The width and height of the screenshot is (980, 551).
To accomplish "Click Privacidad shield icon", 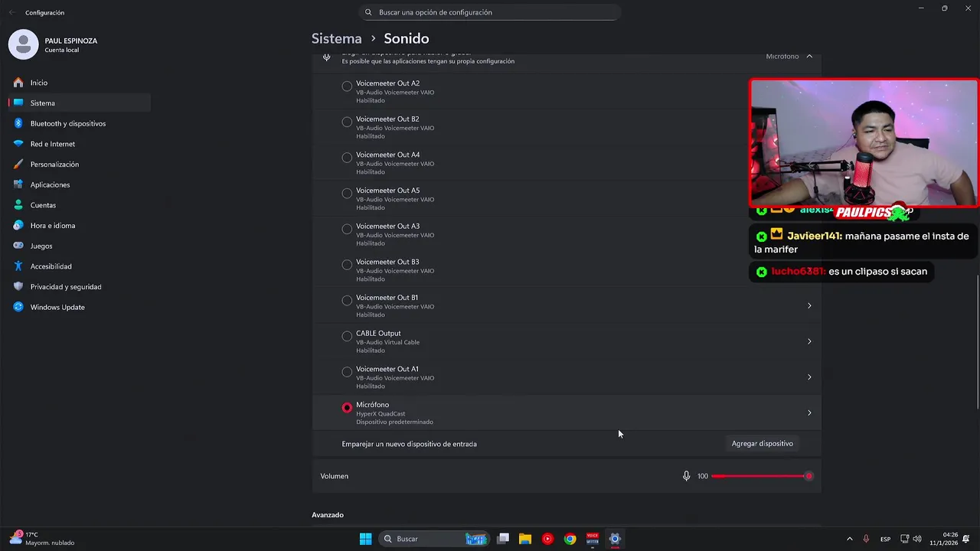I will 18,287.
